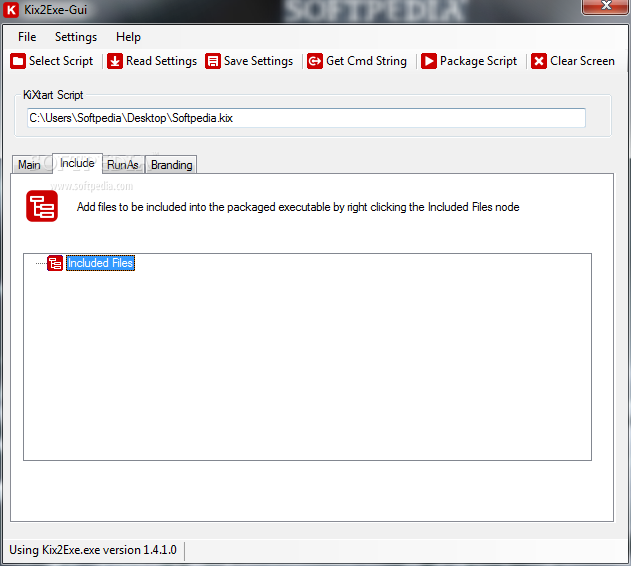This screenshot has height=566, width=631.
Task: Click the Package Script play icon
Action: pos(429,61)
